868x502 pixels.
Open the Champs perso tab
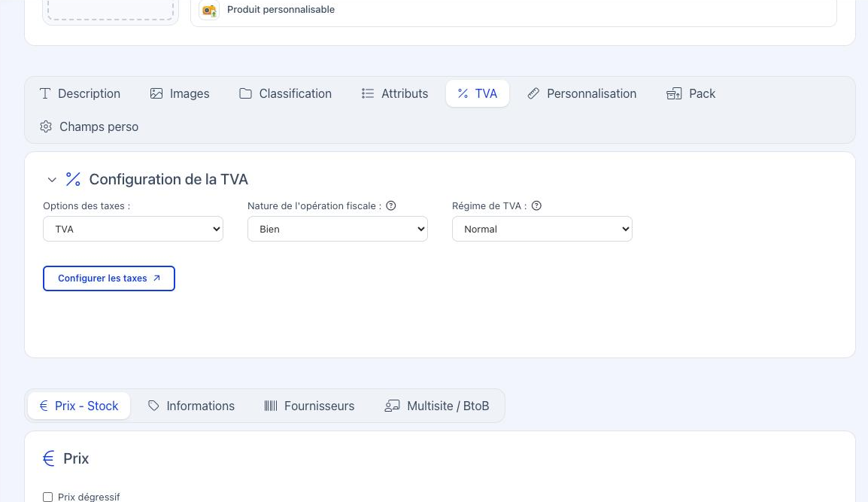pos(89,127)
